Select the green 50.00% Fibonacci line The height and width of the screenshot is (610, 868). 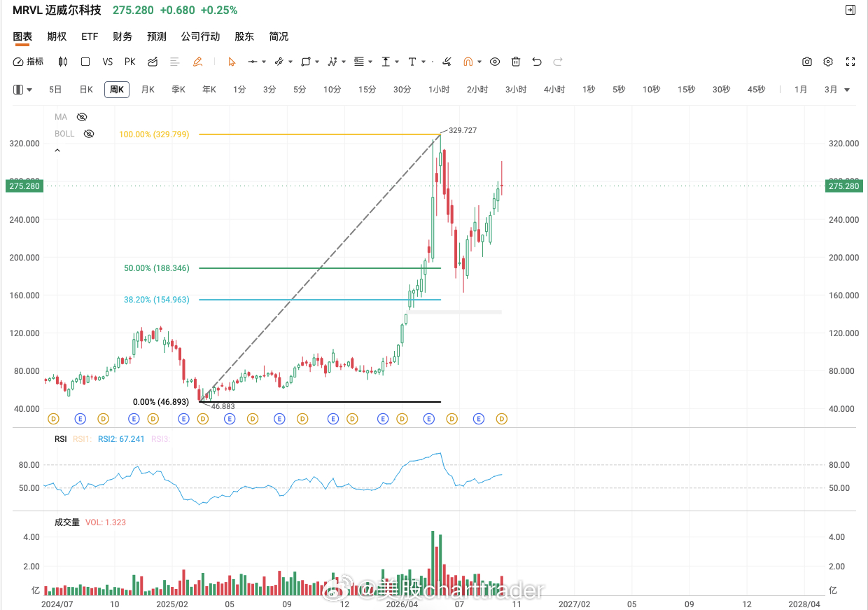pyautogui.click(x=319, y=268)
